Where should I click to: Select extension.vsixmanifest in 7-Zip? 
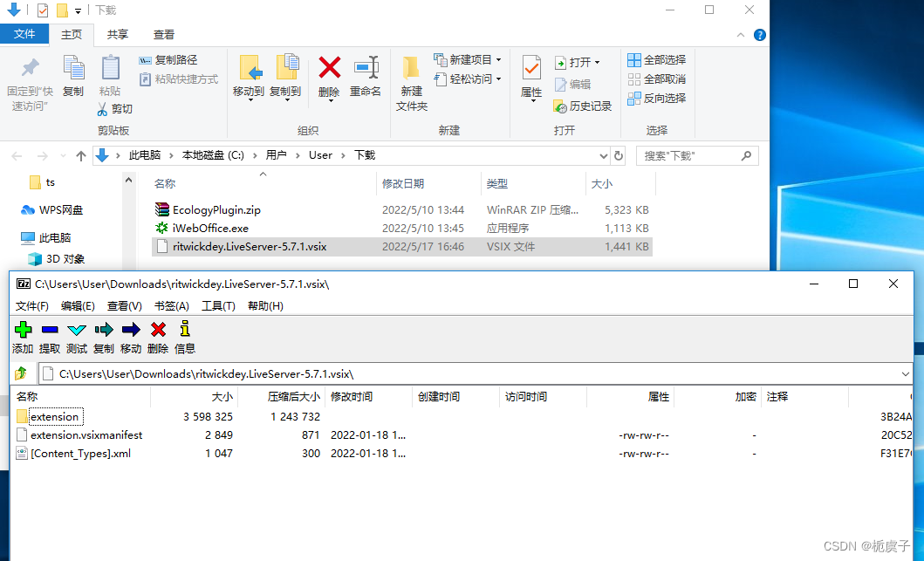[x=79, y=434]
